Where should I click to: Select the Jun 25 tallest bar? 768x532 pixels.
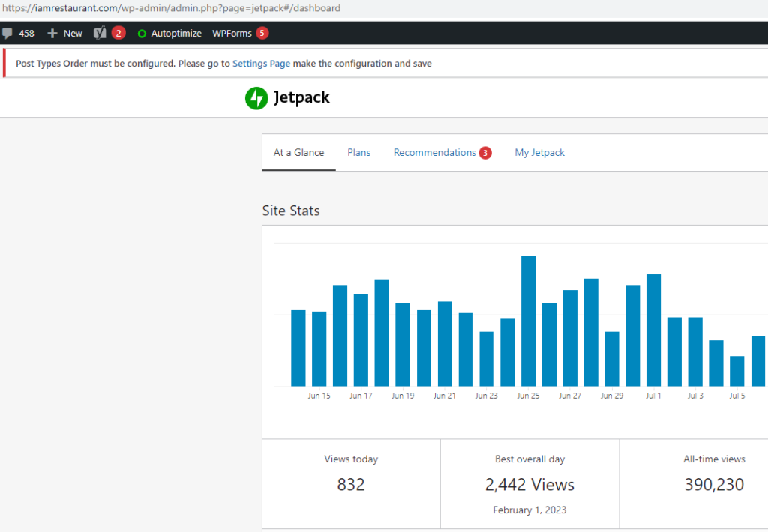(x=529, y=321)
